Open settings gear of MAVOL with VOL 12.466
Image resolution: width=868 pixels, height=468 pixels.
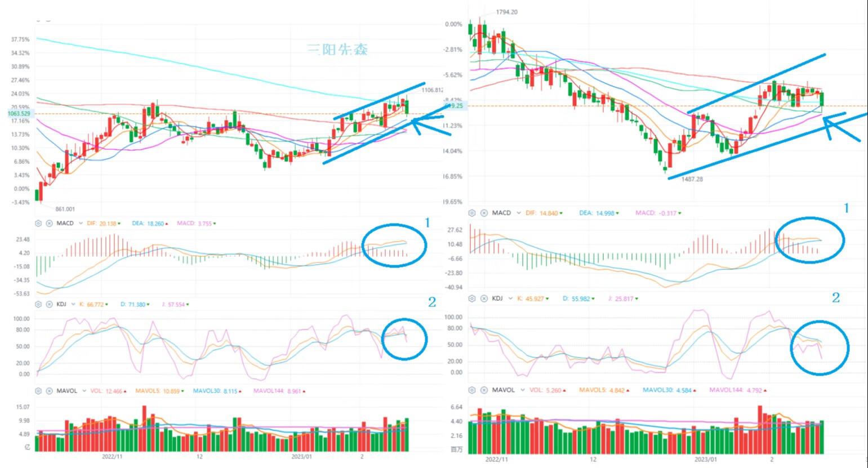[38, 391]
